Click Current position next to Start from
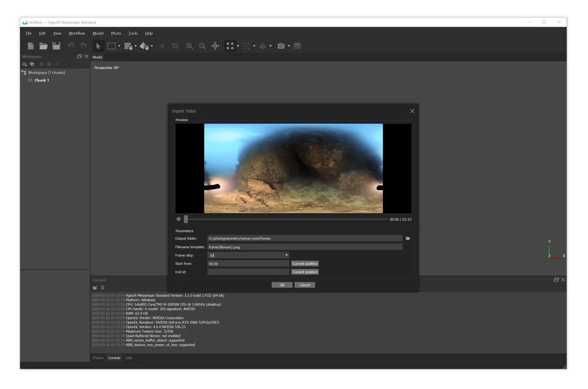 (x=305, y=263)
